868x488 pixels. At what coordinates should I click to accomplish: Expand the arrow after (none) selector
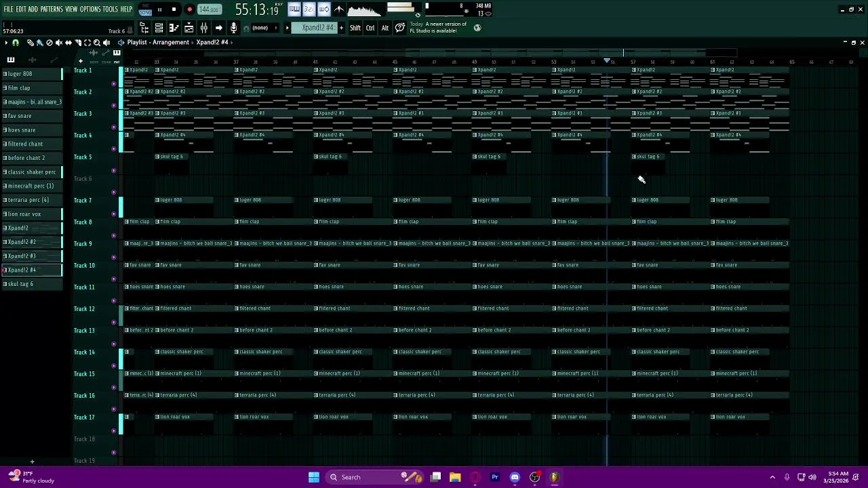click(277, 28)
